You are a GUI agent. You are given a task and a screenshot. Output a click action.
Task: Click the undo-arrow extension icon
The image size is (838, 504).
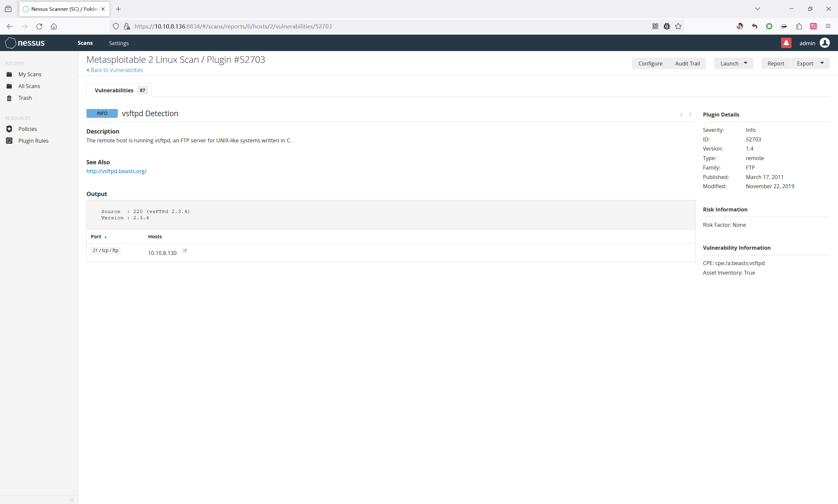tap(755, 26)
